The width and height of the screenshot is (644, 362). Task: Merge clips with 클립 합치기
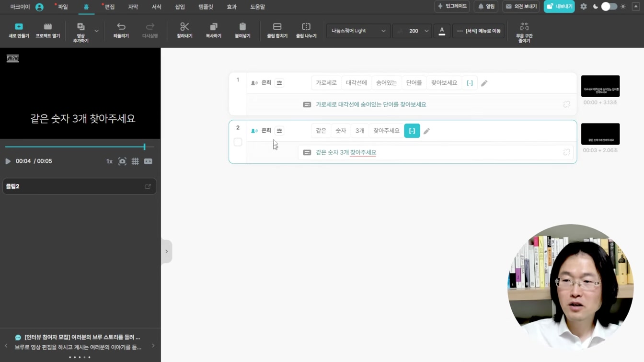[x=277, y=30]
